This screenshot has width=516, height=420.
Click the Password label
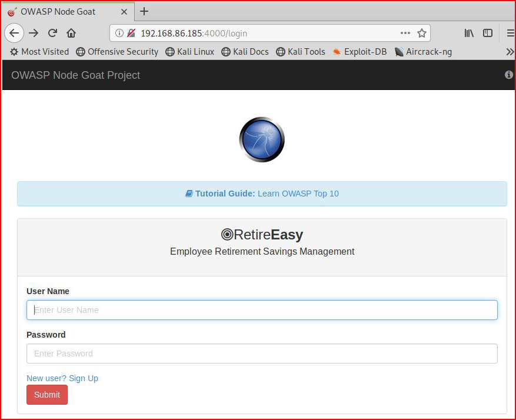click(46, 335)
